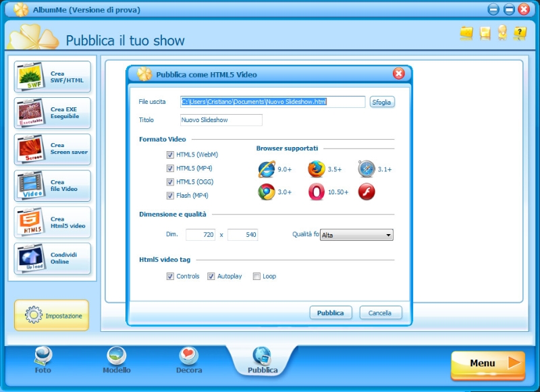
Task: Open the Impostazione settings button
Action: (x=51, y=316)
